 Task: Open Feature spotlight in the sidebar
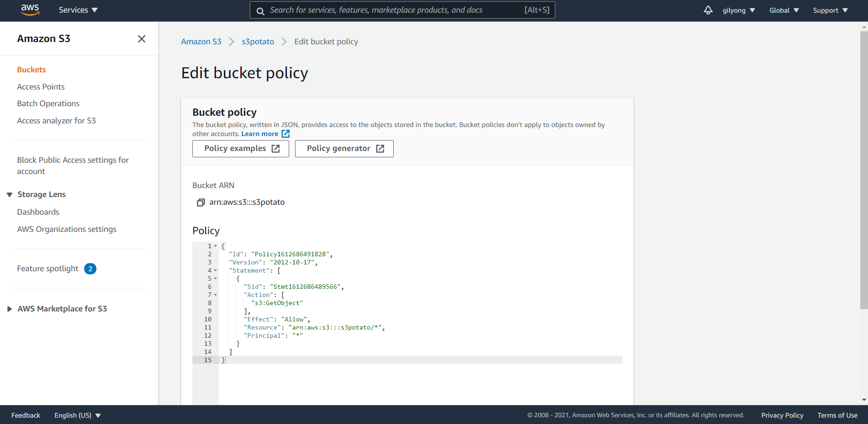48,269
